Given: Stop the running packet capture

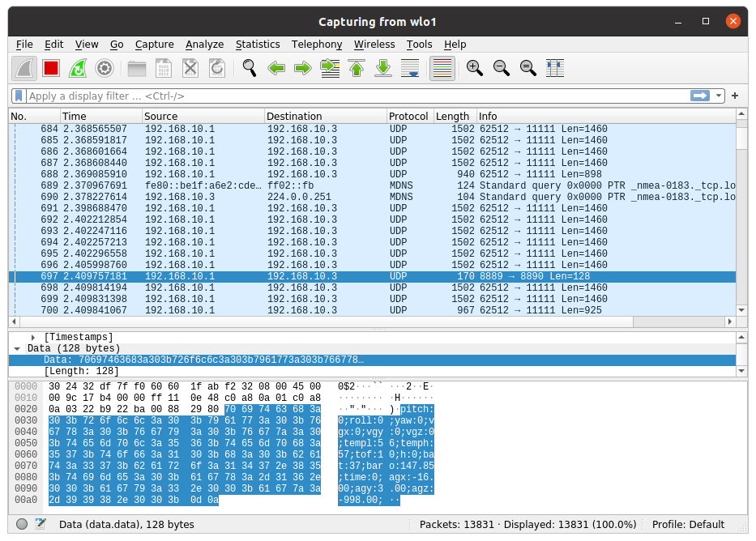Looking at the screenshot, I should click(51, 68).
